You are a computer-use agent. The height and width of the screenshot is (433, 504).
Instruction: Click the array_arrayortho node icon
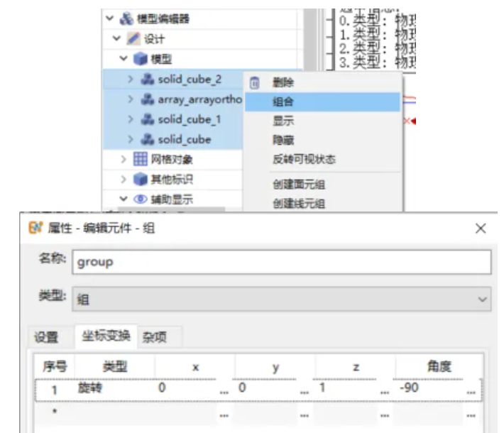pyautogui.click(x=147, y=100)
